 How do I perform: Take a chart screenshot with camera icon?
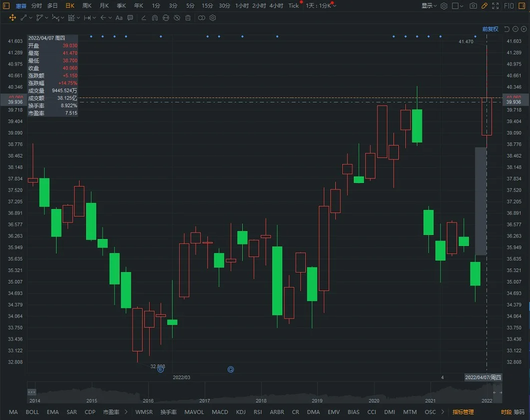pyautogui.click(x=473, y=5)
